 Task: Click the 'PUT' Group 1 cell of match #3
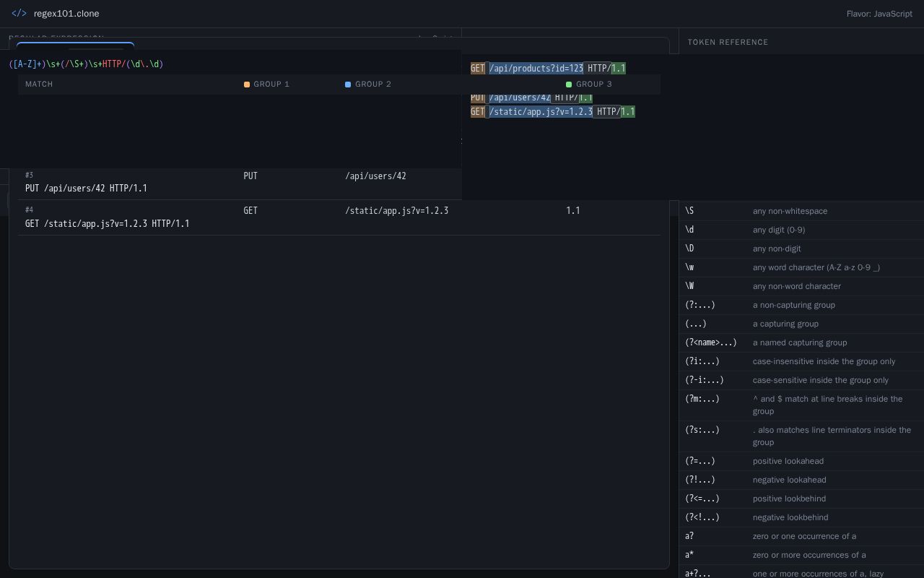pos(250,176)
